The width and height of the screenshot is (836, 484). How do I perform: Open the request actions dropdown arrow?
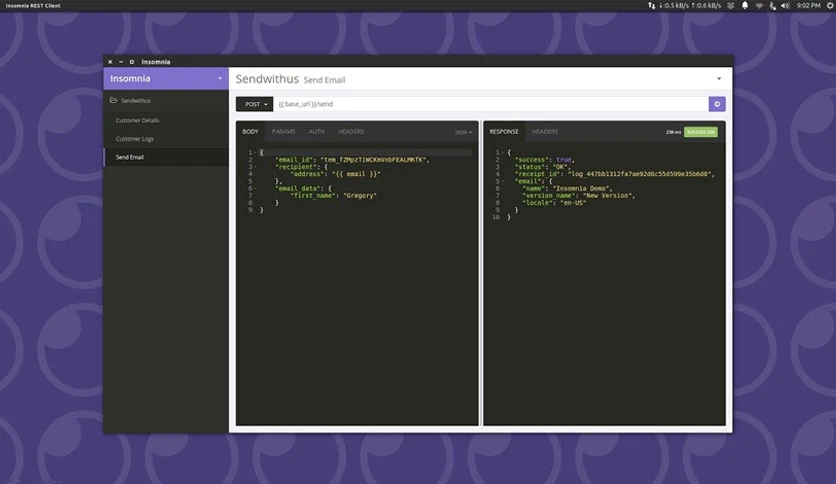(x=719, y=79)
